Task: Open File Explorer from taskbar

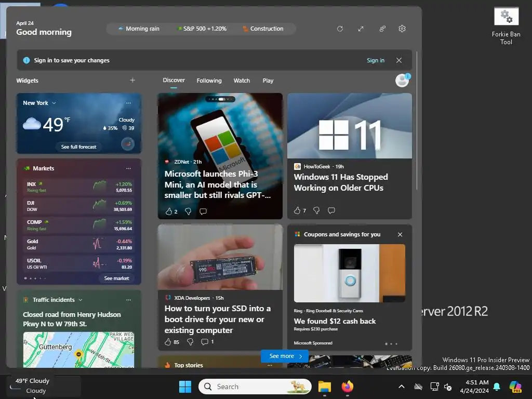Action: (324, 387)
